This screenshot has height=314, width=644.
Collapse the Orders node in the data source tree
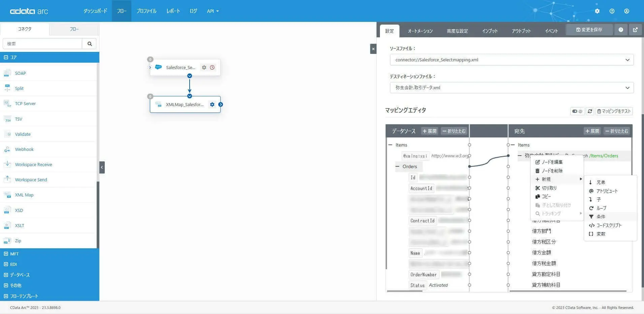(x=397, y=166)
